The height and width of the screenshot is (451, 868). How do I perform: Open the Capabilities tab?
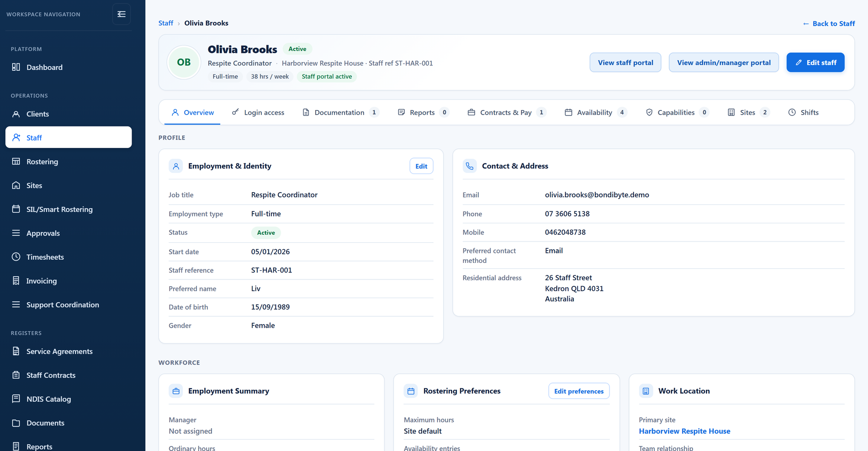(677, 112)
